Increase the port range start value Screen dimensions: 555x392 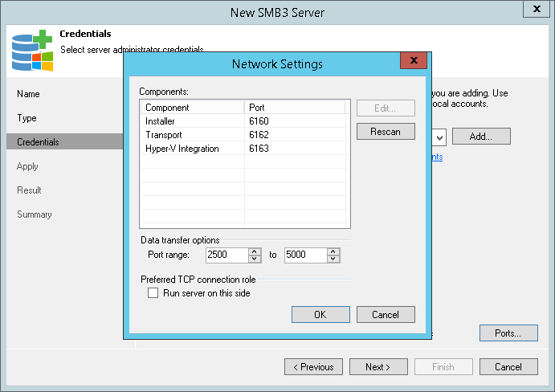(255, 251)
